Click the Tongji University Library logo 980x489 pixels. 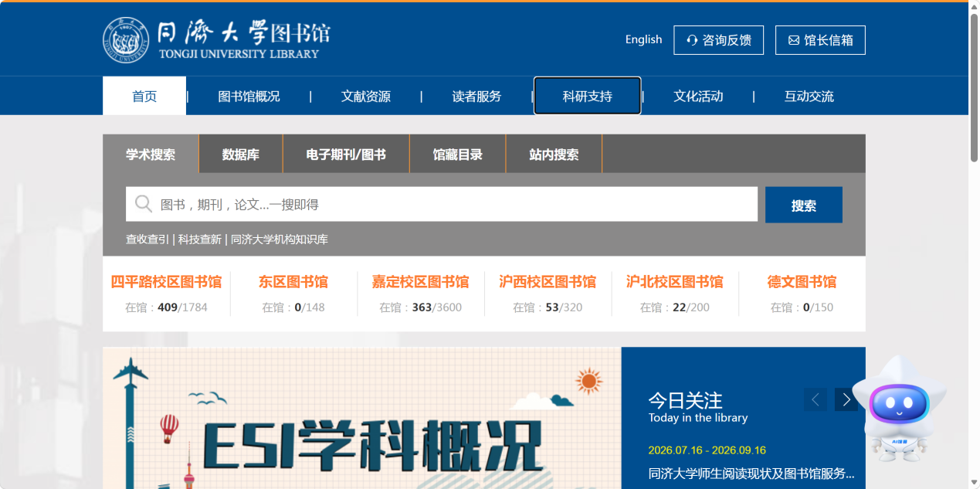(x=217, y=39)
